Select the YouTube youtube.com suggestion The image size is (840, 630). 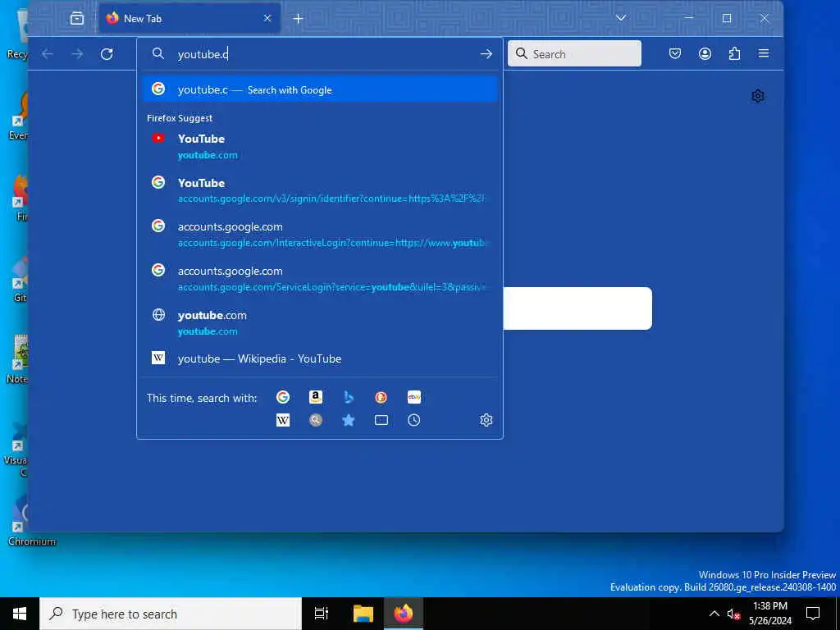coord(320,146)
